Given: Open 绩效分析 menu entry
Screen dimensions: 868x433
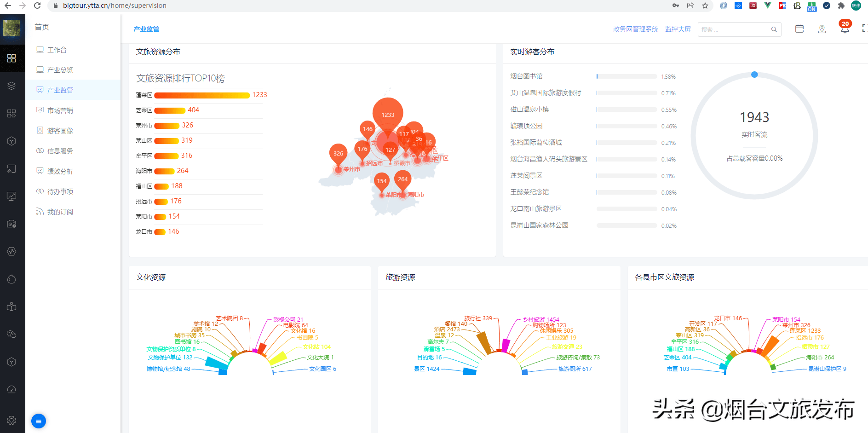Looking at the screenshot, I should (60, 171).
